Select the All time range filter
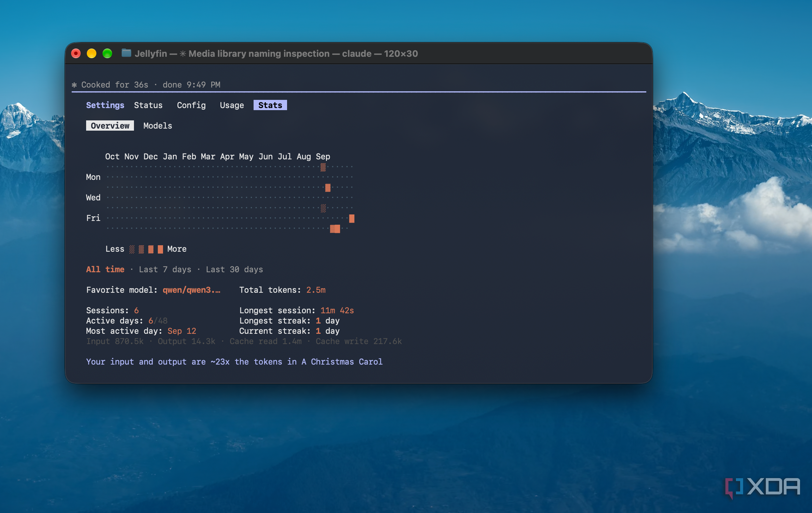 [105, 269]
